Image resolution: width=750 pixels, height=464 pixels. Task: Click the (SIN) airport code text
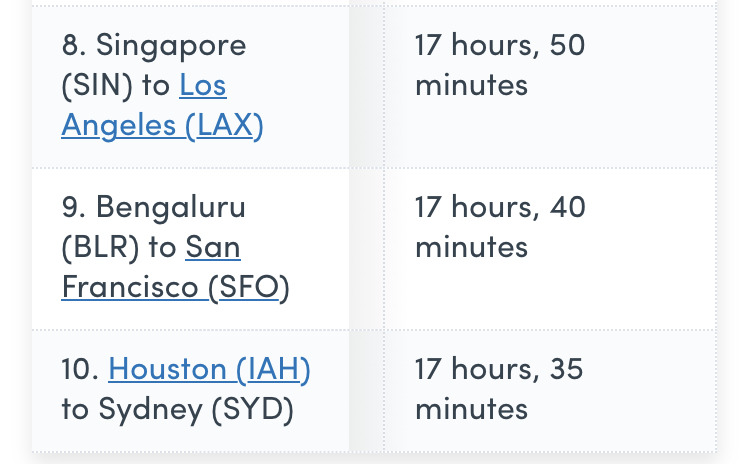point(97,85)
